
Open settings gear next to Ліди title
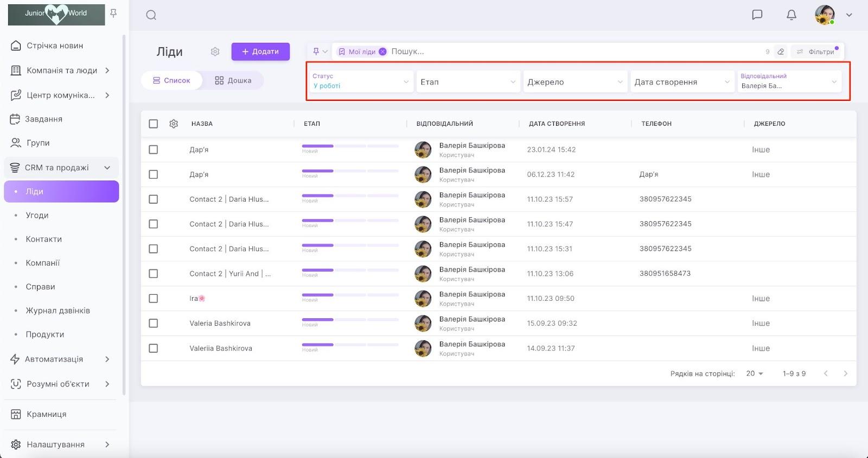pyautogui.click(x=215, y=51)
